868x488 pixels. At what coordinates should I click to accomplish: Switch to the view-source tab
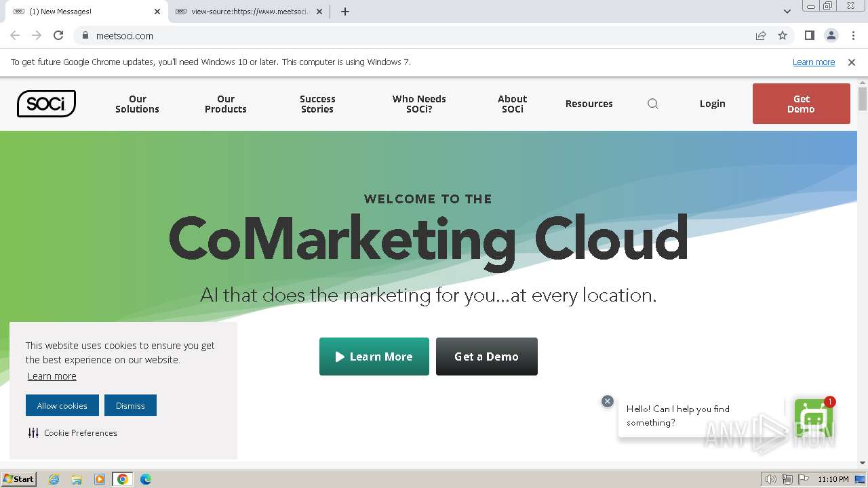tap(244, 12)
